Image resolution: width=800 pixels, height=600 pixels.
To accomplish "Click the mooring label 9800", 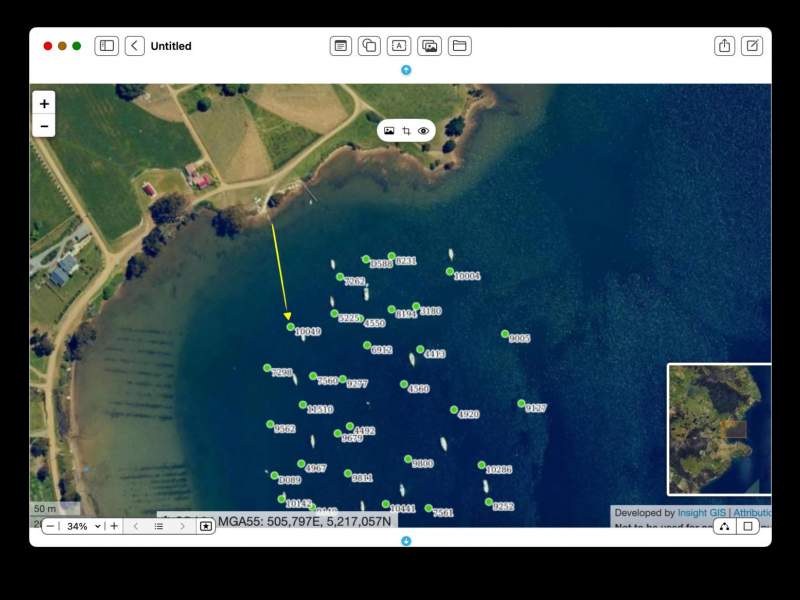I will pyautogui.click(x=423, y=464).
